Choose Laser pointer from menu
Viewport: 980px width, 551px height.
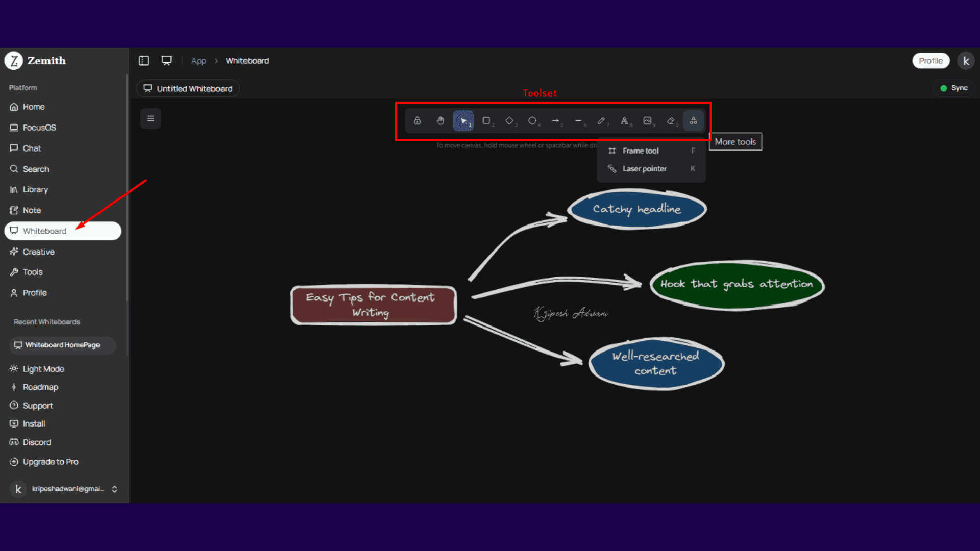pos(644,169)
